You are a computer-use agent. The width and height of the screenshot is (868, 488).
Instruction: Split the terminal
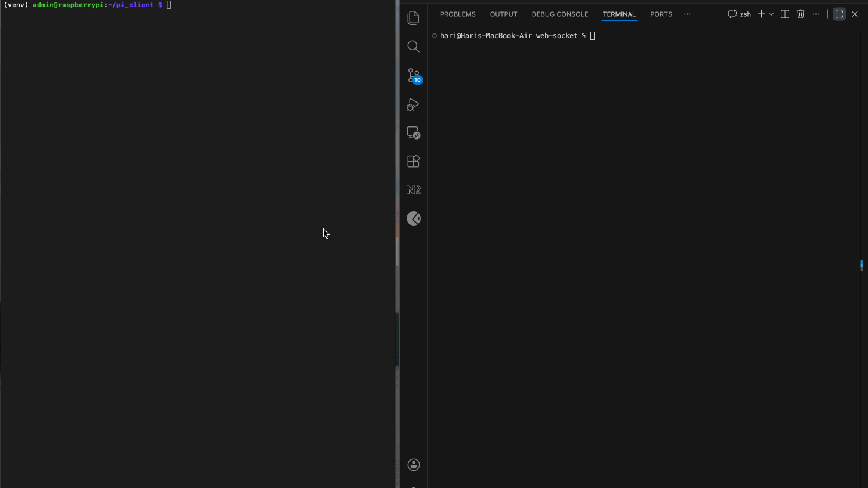(785, 14)
